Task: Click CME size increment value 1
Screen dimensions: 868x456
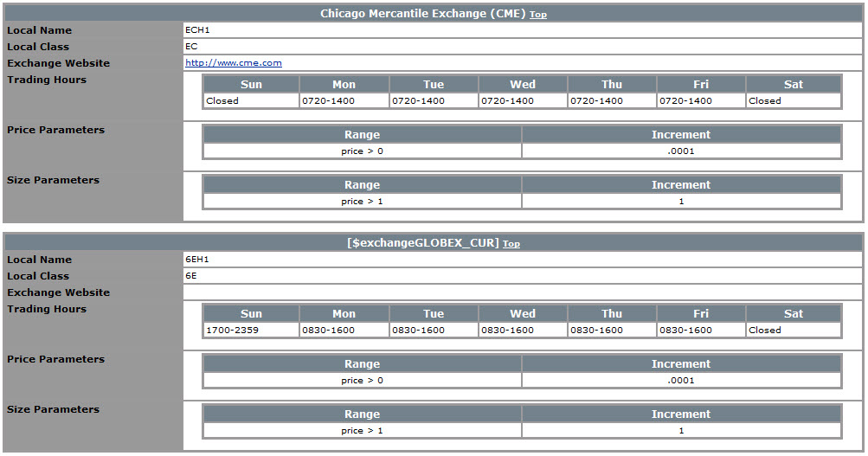Action: pyautogui.click(x=681, y=202)
